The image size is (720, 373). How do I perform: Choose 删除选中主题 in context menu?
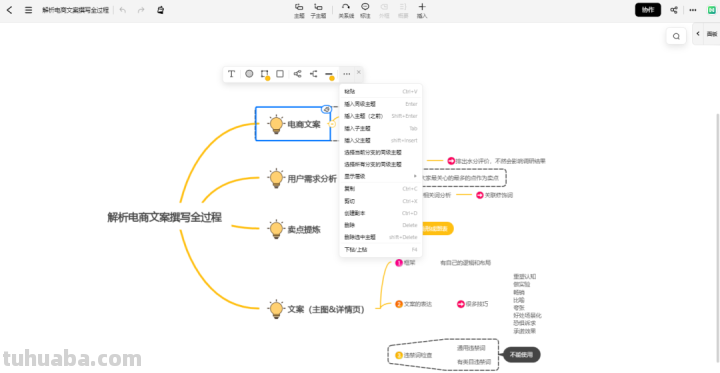click(381, 237)
